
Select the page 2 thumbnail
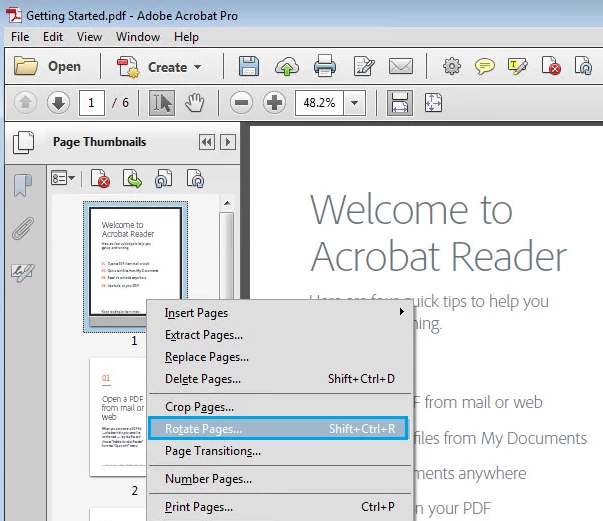pos(118,417)
